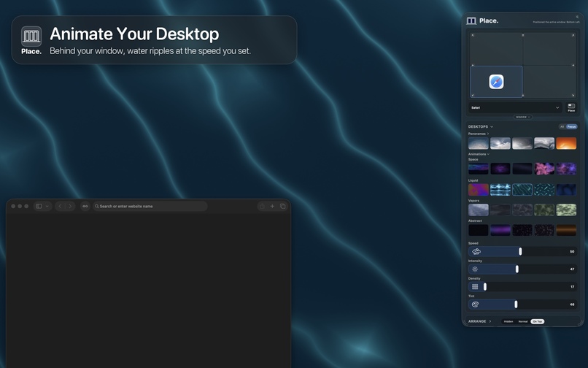Show Safari's tab overview
Viewport: 588px width, 368px height.
[283, 206]
